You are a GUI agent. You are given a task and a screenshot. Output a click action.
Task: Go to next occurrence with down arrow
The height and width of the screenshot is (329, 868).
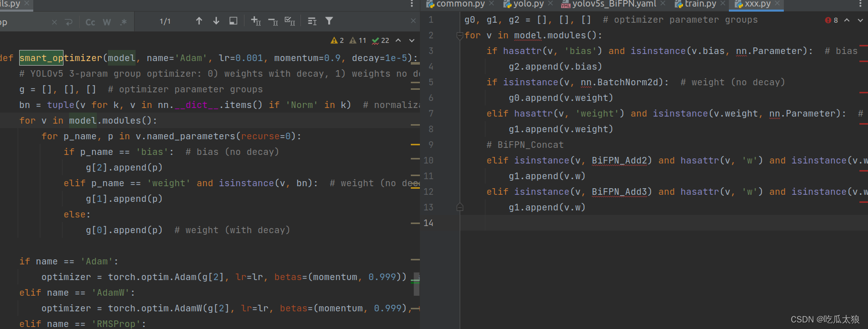point(216,21)
